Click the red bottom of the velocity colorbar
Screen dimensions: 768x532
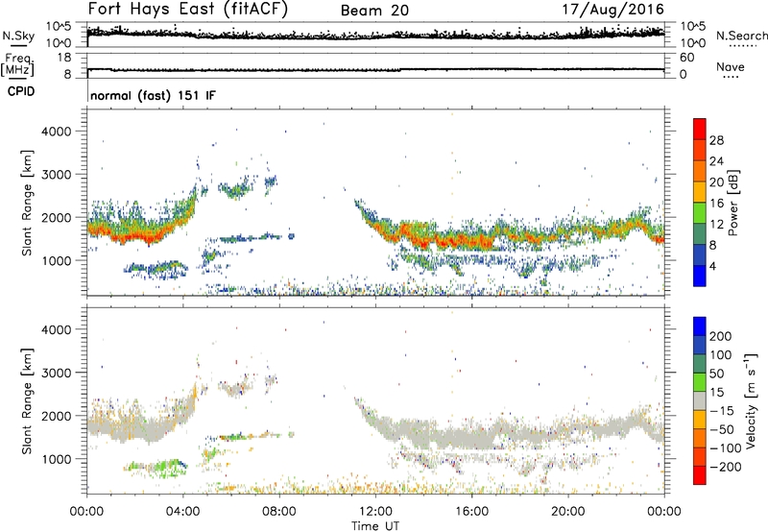point(700,475)
